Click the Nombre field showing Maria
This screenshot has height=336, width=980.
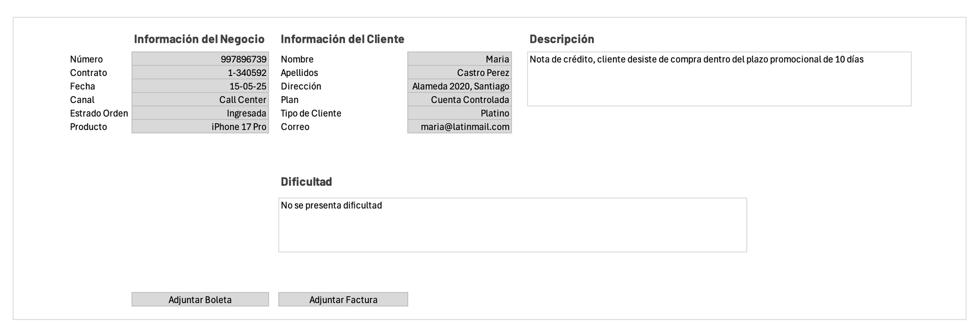tap(459, 59)
